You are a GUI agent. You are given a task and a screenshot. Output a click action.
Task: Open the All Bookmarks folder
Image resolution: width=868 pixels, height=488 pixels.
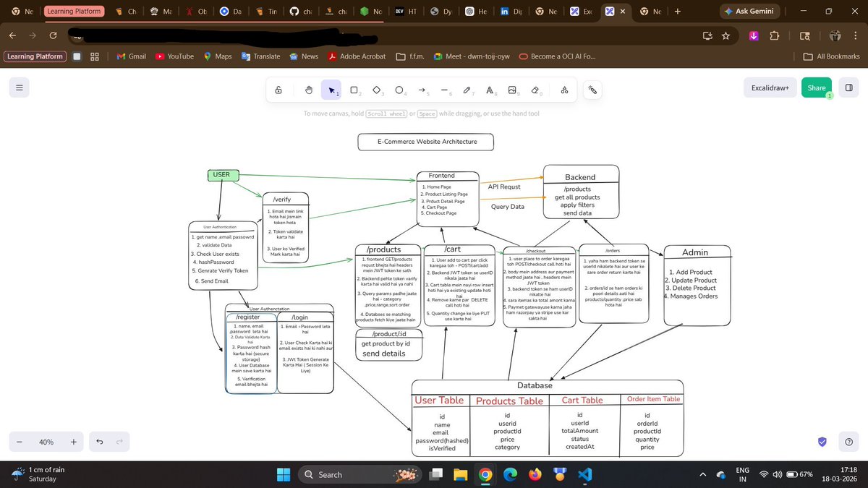830,56
